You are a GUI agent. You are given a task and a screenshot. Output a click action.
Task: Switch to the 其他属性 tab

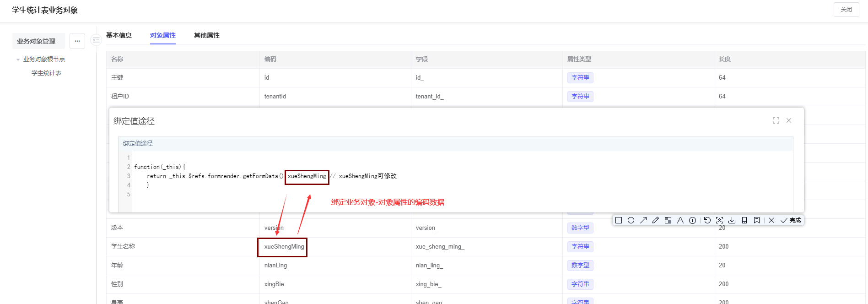click(x=207, y=35)
